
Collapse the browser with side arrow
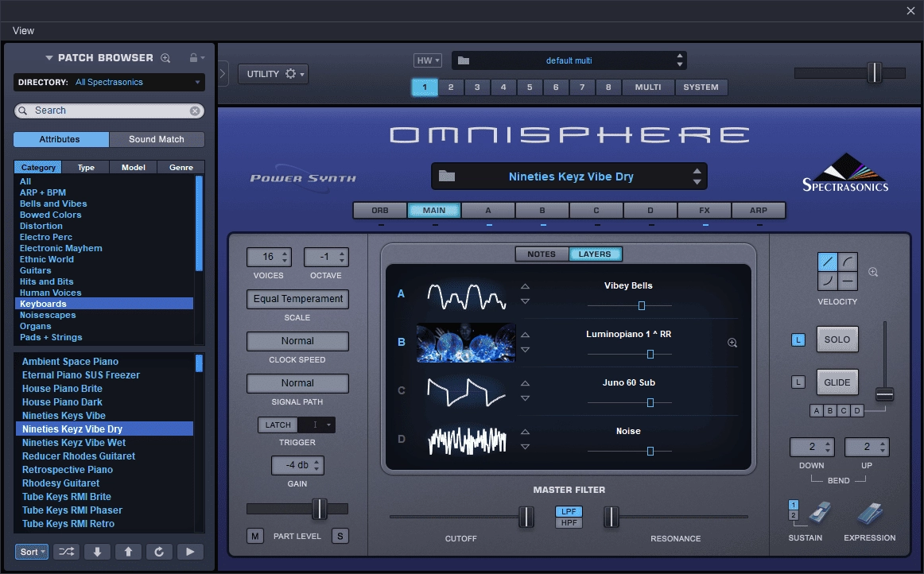tap(222, 74)
